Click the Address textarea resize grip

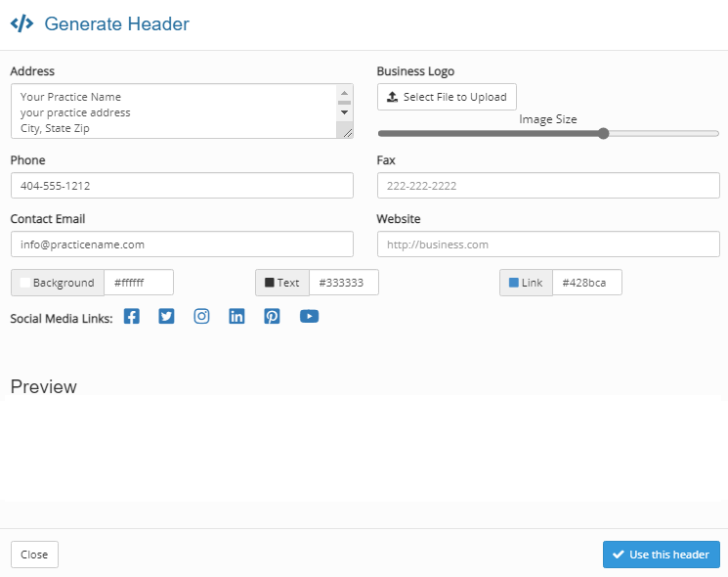tap(347, 133)
